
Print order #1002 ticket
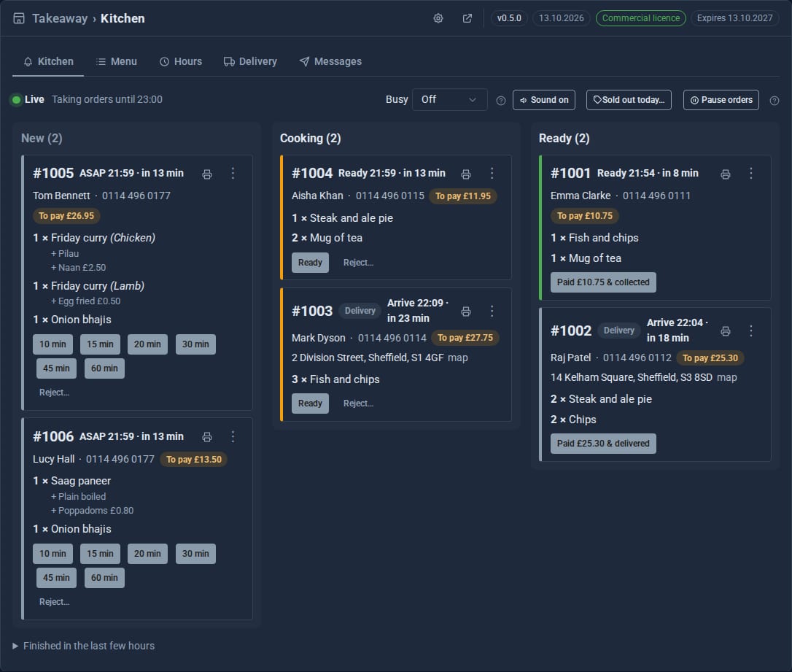click(726, 331)
